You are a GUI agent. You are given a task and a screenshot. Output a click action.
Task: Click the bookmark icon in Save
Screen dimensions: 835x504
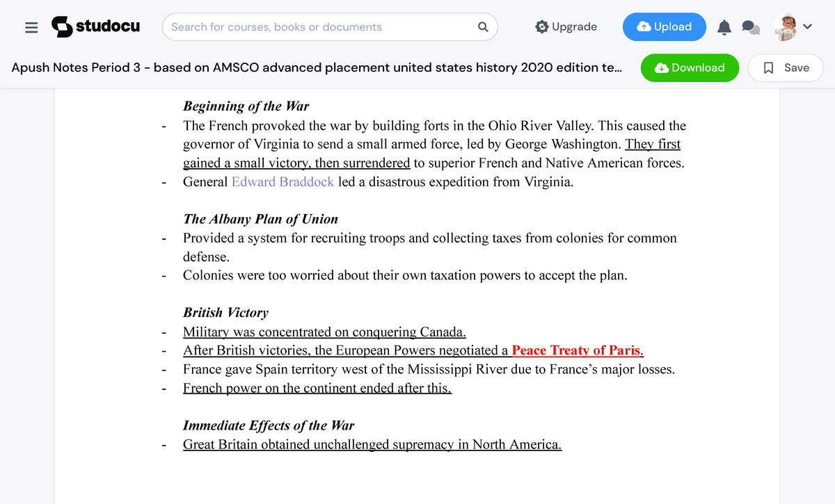(x=769, y=67)
